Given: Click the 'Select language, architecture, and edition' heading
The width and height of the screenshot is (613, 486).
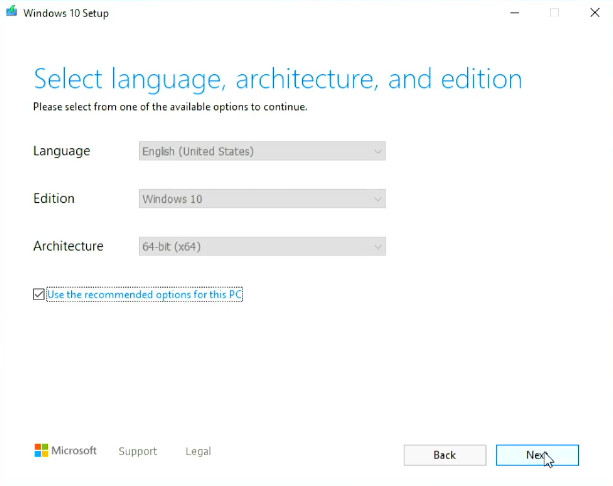Looking at the screenshot, I should pos(277,79).
